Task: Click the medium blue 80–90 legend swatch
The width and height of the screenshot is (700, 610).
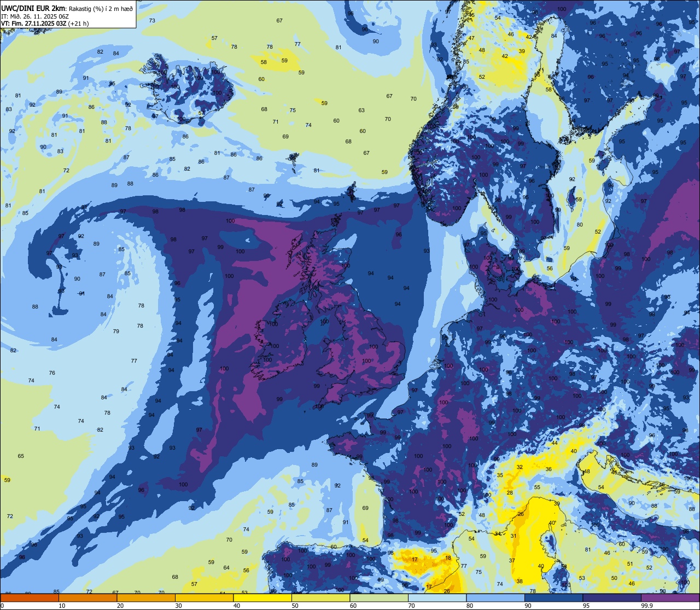Action: point(495,597)
